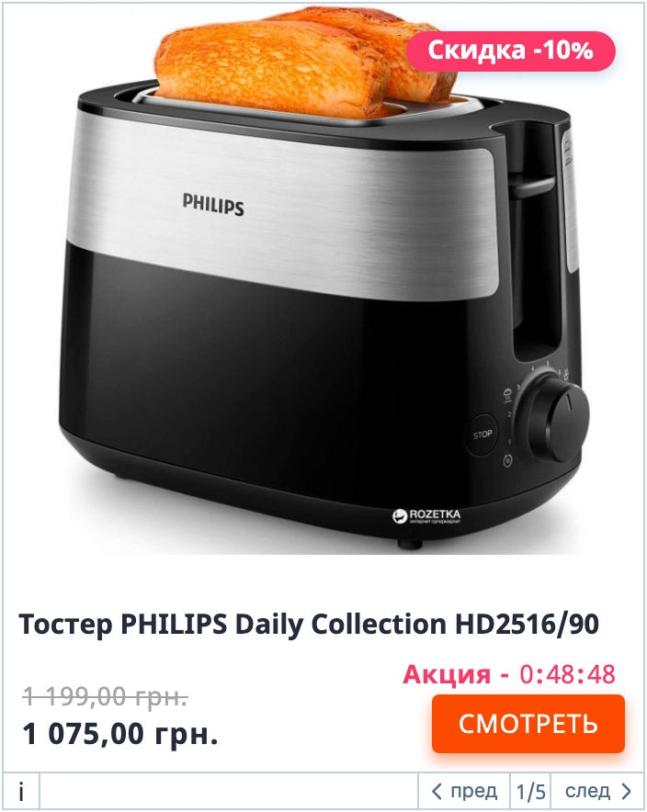647x812 pixels.
Task: Open the "Тостер PHILIPS Daily Collection HD2516/90" title
Action: pyautogui.click(x=309, y=624)
